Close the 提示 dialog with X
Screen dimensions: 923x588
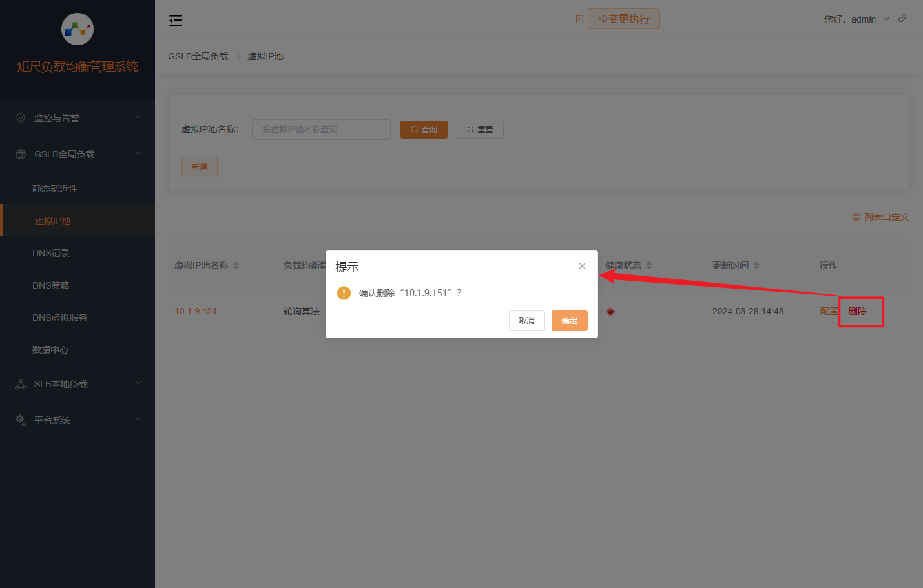tap(582, 266)
